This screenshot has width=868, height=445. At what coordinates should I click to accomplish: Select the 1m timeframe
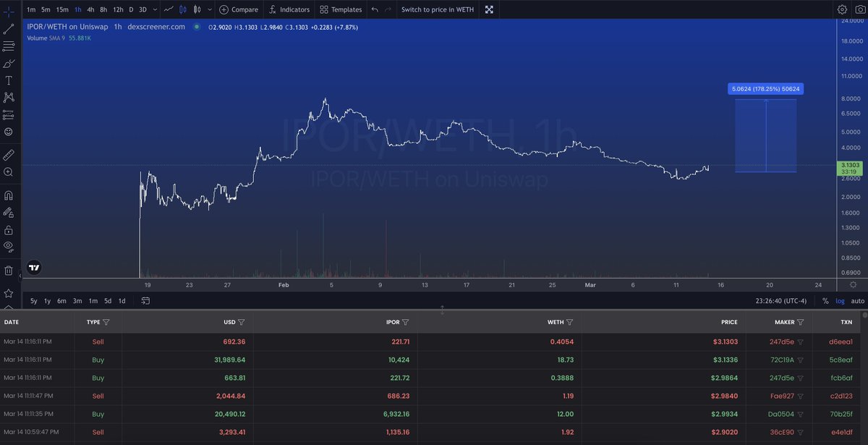[30, 9]
